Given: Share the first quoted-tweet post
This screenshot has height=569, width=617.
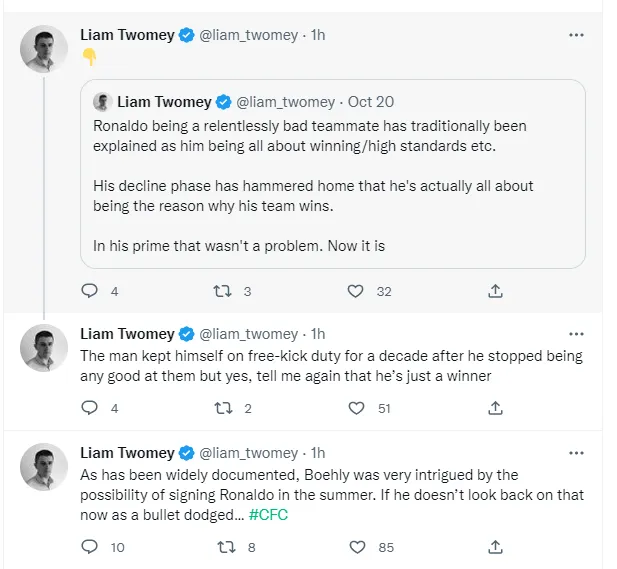Looking at the screenshot, I should [494, 292].
